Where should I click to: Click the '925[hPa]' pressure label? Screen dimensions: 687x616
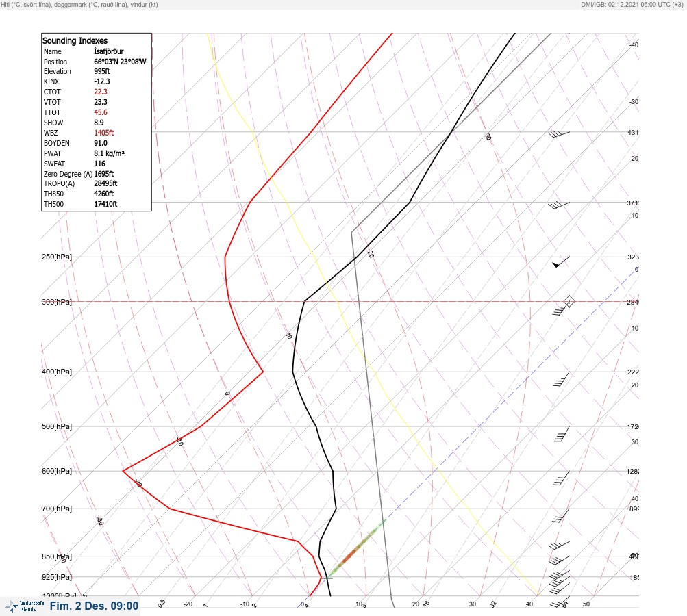[57, 577]
